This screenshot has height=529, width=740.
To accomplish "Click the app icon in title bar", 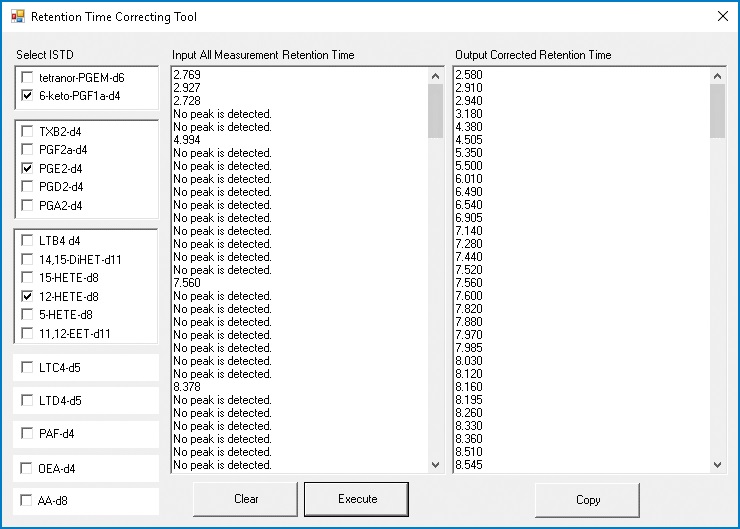I will (x=16, y=17).
